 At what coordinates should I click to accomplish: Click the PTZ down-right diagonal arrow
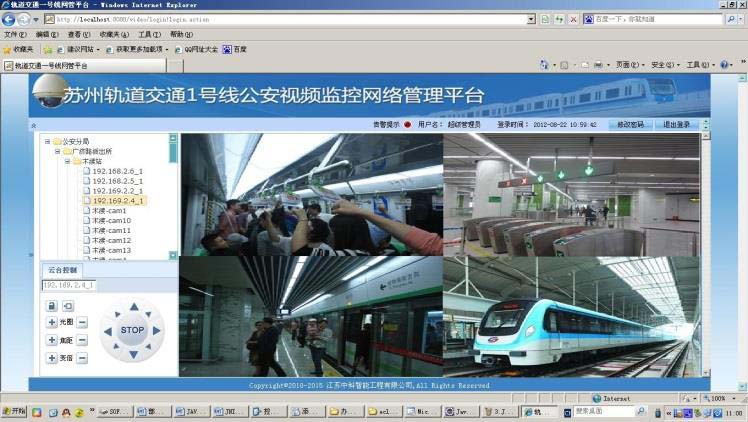tap(148, 346)
